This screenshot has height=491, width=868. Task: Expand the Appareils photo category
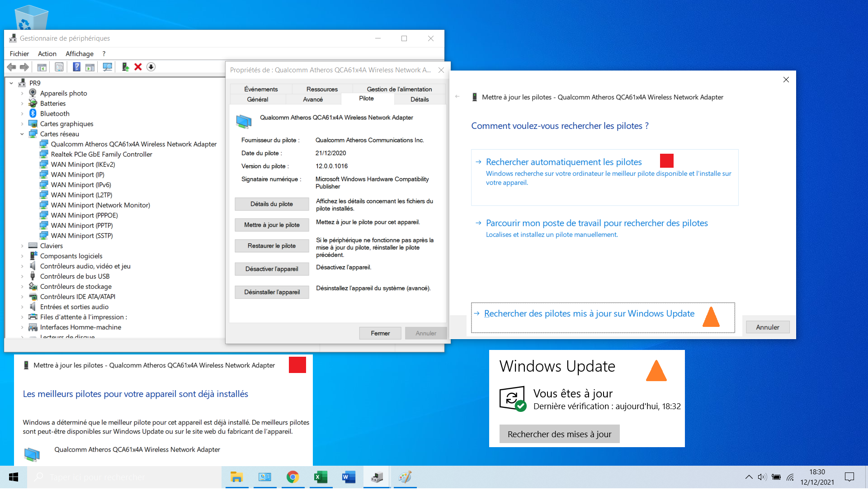click(22, 94)
